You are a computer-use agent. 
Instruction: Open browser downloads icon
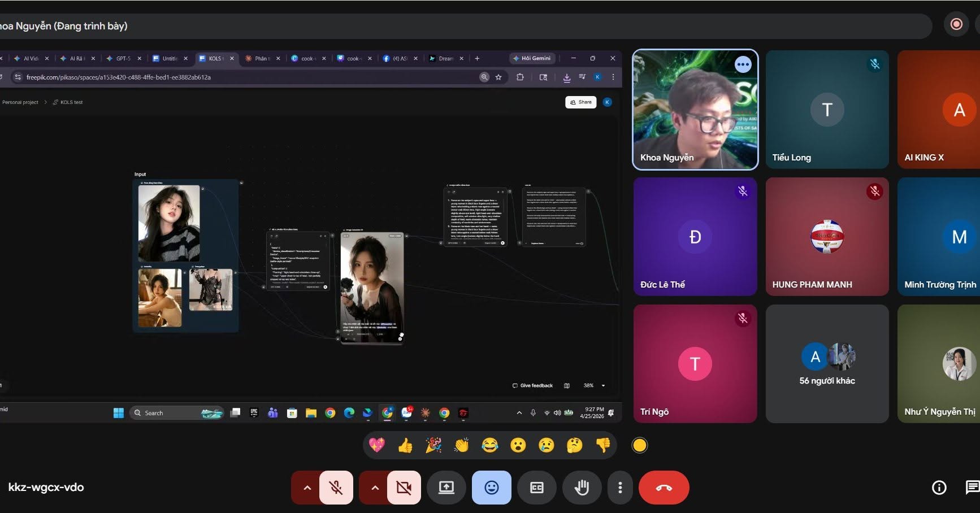tap(567, 77)
